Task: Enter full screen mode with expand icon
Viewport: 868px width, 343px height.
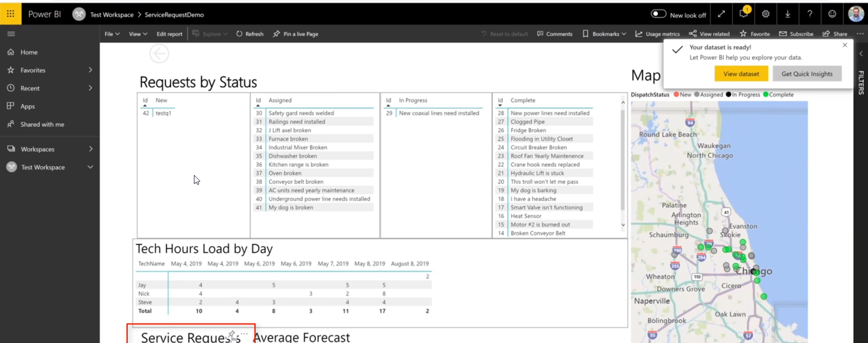Action: click(x=722, y=14)
